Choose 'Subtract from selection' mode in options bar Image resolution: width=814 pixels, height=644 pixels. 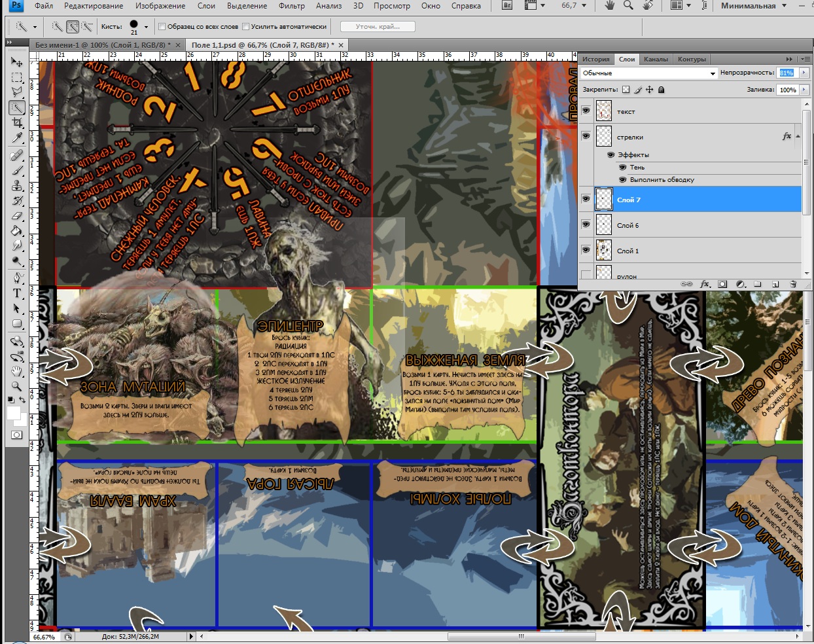point(87,27)
